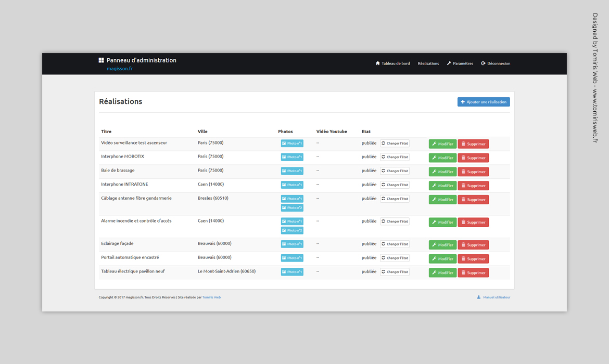View Photo n°1 of Portail automatique encastré

[x=292, y=258]
